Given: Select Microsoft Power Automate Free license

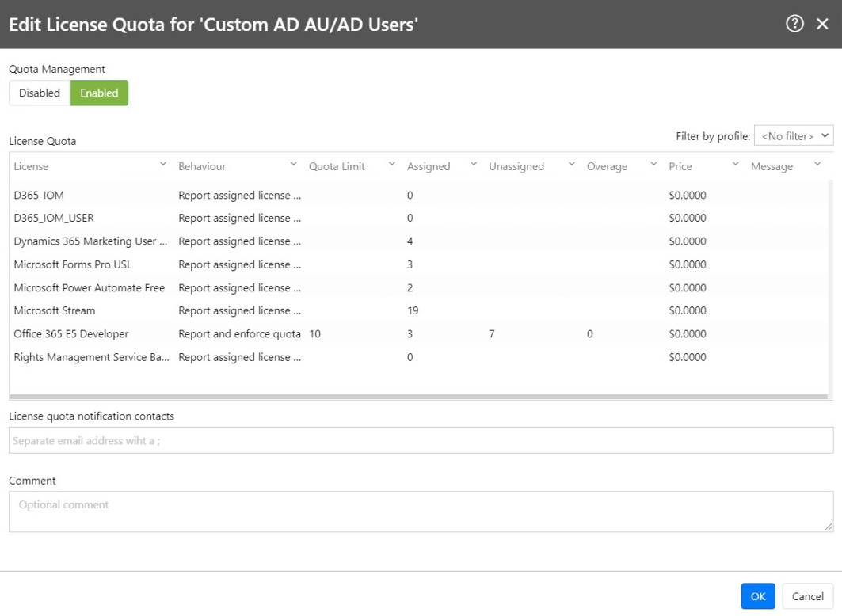Looking at the screenshot, I should (x=90, y=287).
